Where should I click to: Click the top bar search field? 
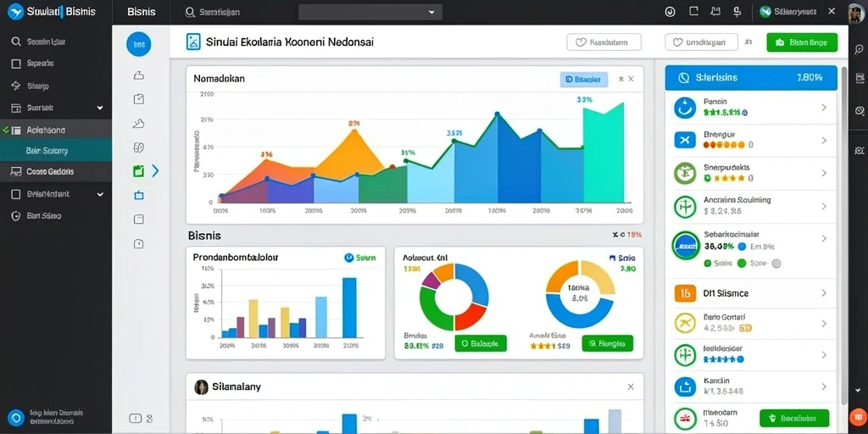pos(232,12)
